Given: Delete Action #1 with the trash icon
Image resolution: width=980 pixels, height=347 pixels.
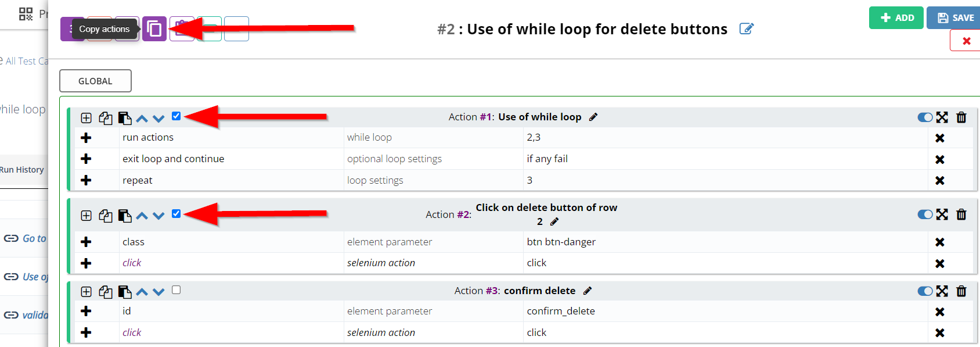Looking at the screenshot, I should [961, 117].
